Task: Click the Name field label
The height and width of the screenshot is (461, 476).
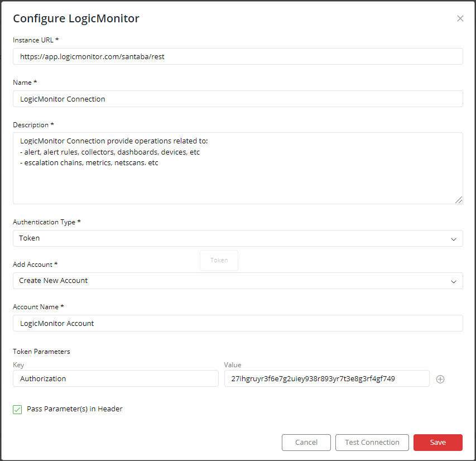Action: click(25, 83)
